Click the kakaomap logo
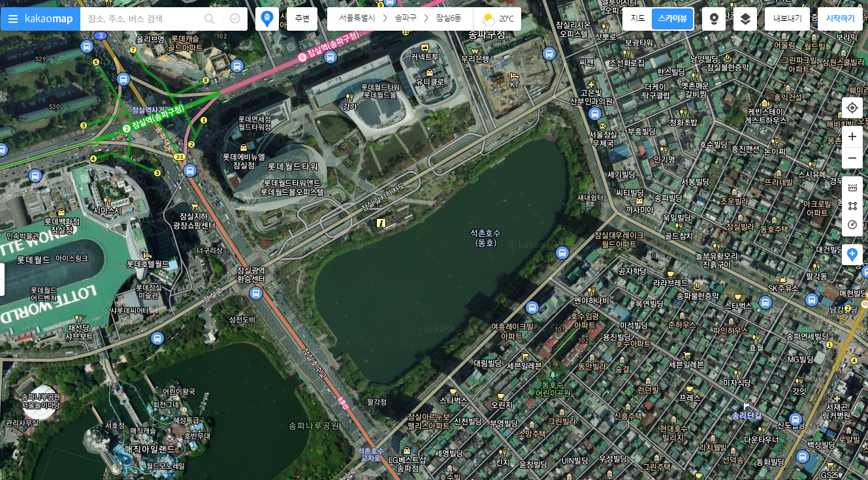This screenshot has width=868, height=480. point(49,19)
